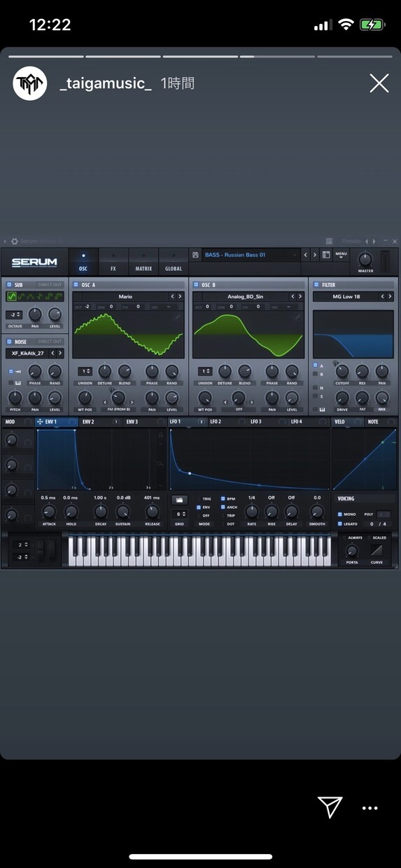This screenshot has height=868, width=401.
Task: Toggle filter routing checkbox A
Action: (316, 365)
